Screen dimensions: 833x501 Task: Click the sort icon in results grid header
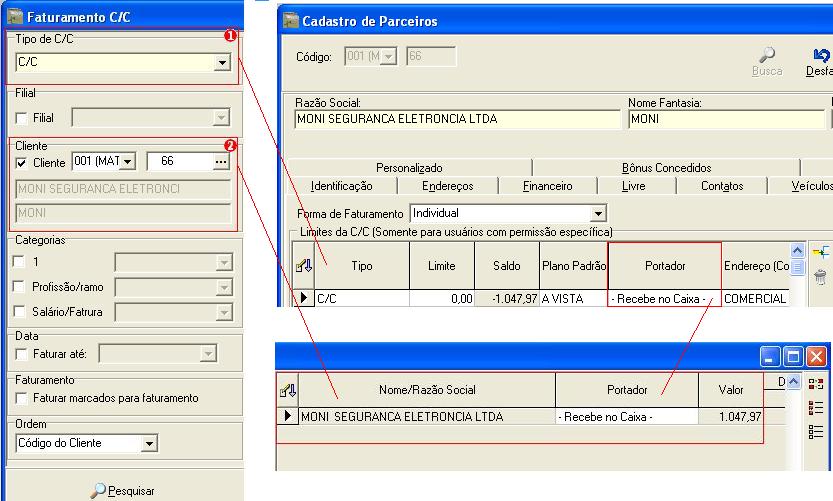pos(288,390)
